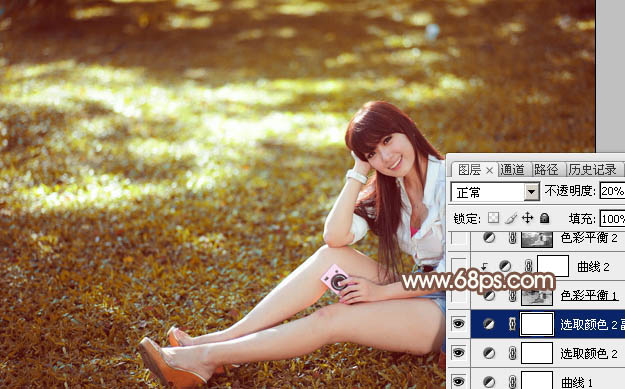Select 色彩平衡 1 layer mask thumbnail
This screenshot has height=389, width=625.
click(x=537, y=296)
